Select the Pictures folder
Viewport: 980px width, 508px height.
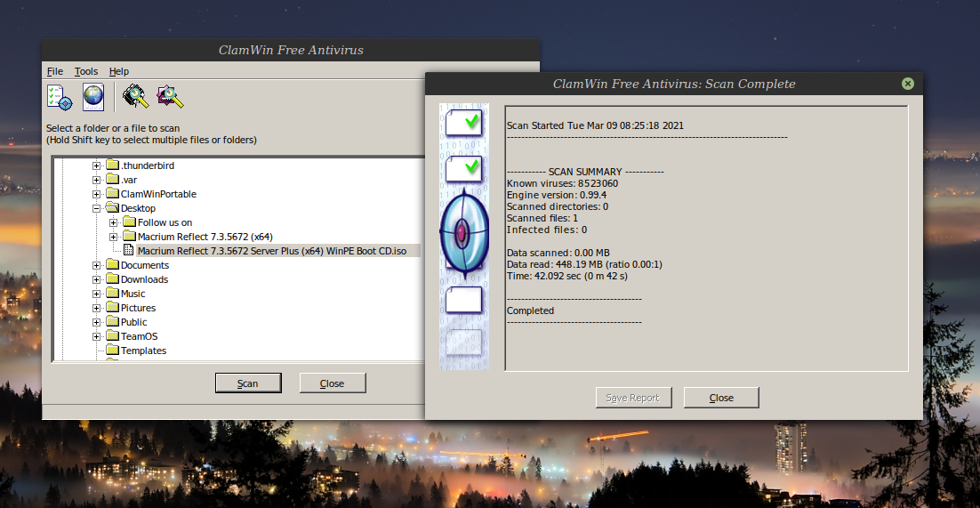point(138,309)
